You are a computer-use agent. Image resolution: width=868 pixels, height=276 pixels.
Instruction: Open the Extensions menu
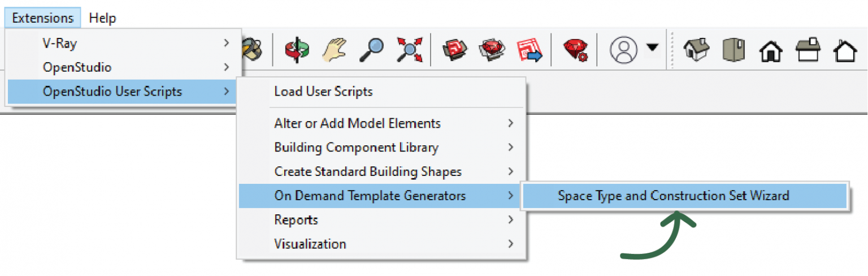[43, 18]
